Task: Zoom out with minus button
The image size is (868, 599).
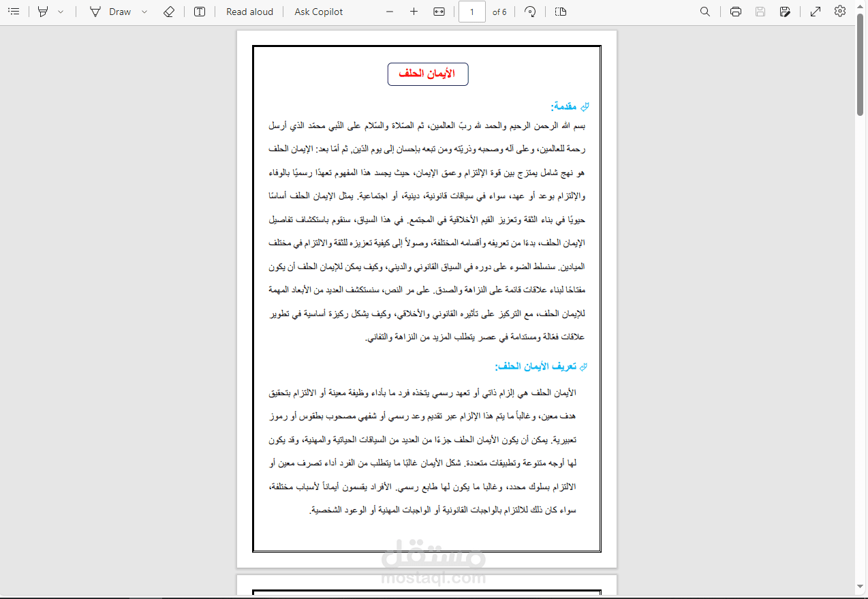Action: 390,12
